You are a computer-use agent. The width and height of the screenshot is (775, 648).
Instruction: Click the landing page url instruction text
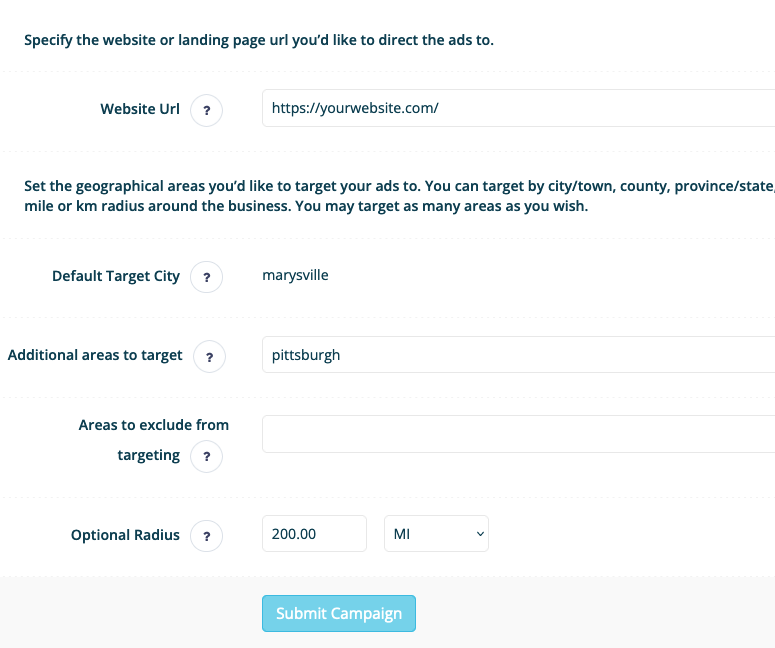pyautogui.click(x=259, y=40)
